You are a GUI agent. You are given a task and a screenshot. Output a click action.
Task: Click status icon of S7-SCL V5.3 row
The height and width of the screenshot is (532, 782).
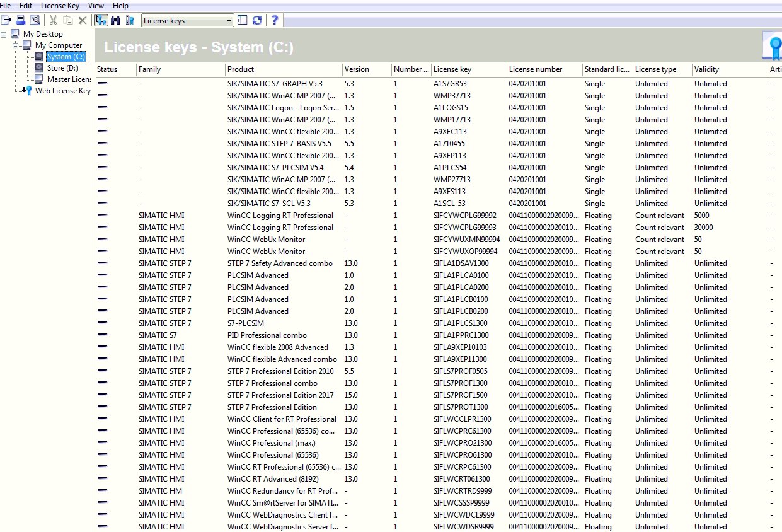[102, 203]
